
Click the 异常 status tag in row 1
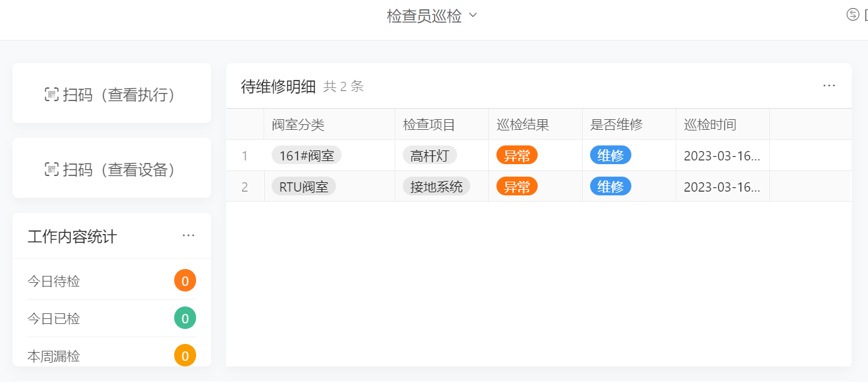pos(516,155)
